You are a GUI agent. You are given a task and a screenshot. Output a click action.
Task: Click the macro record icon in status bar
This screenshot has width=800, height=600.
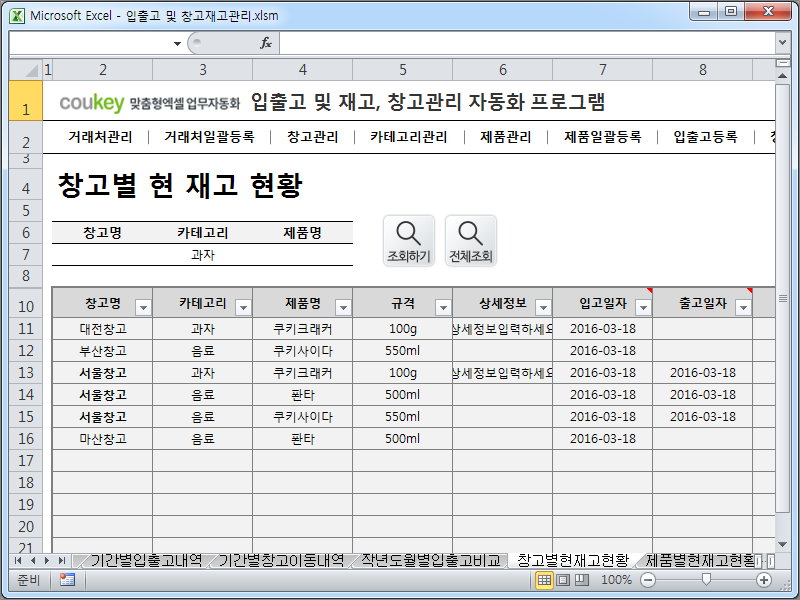[x=67, y=580]
